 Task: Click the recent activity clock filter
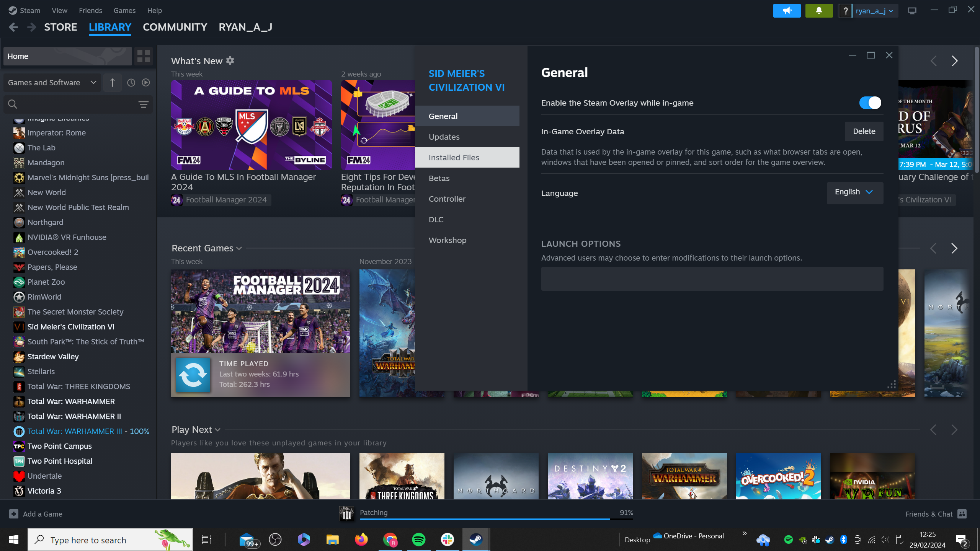[131, 83]
